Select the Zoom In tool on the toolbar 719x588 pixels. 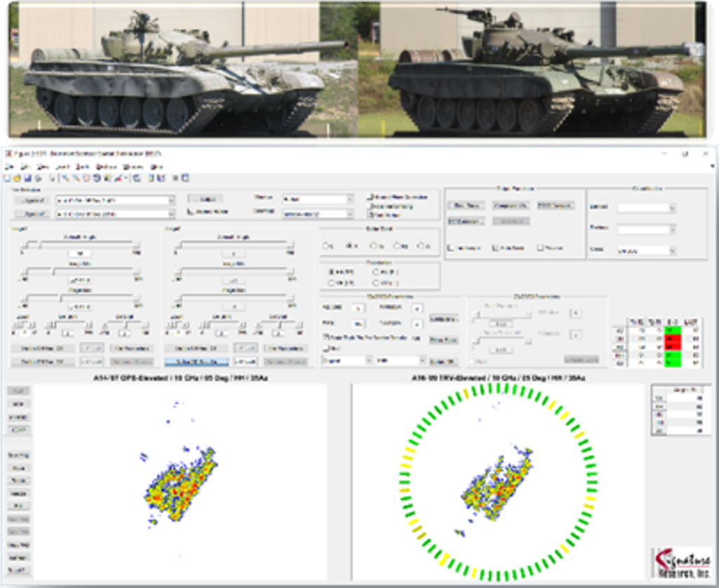(x=63, y=176)
